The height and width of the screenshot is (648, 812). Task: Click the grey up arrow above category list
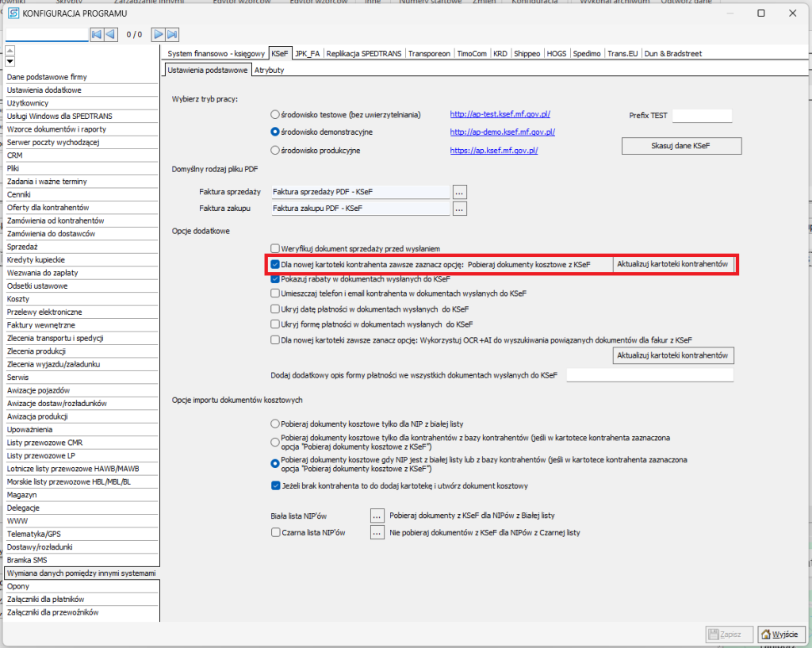click(x=10, y=51)
